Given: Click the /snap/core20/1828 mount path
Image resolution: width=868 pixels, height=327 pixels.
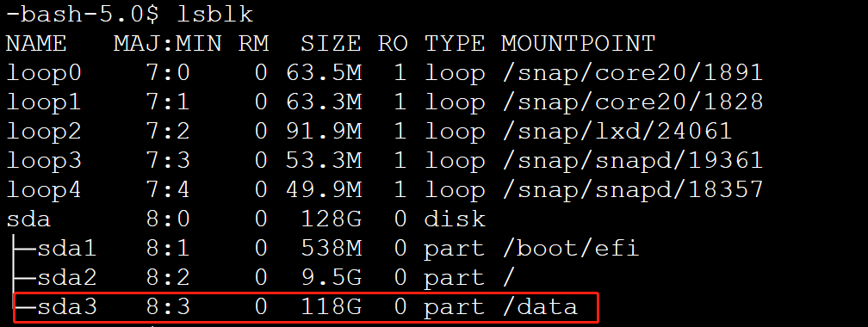Looking at the screenshot, I should point(632,102).
